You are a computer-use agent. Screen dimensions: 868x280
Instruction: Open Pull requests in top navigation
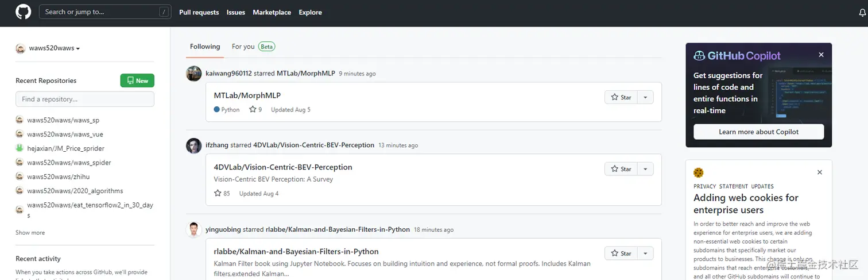coord(199,12)
